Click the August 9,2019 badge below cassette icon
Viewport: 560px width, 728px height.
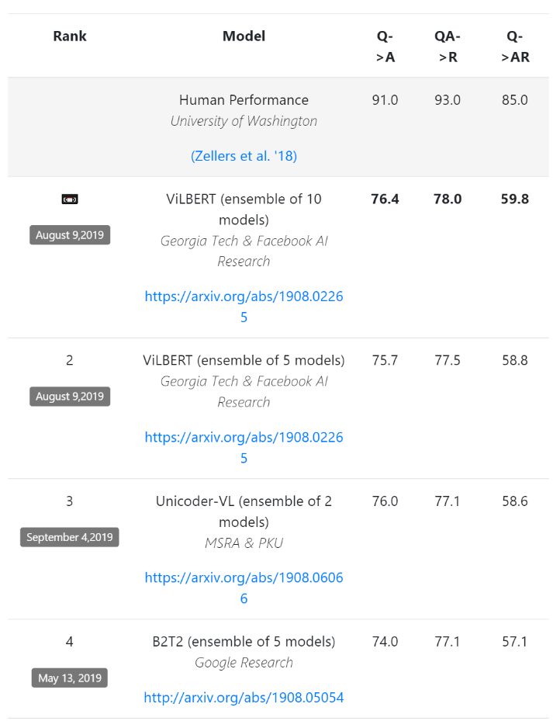pos(70,235)
